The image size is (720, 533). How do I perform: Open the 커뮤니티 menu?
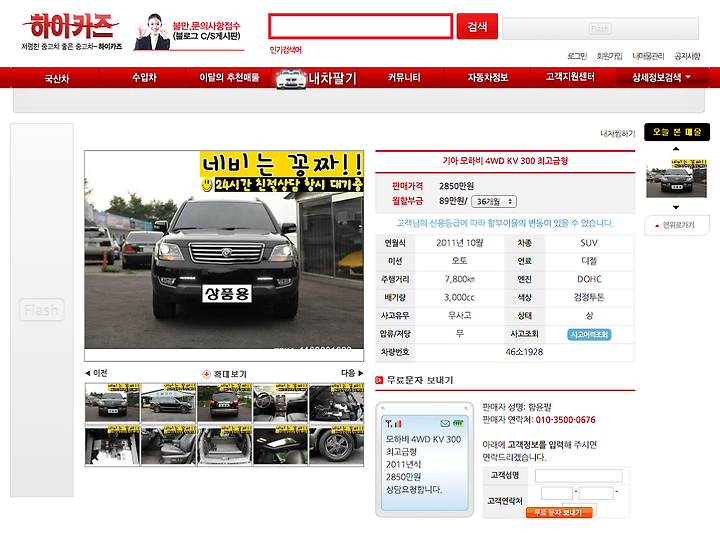pos(404,78)
